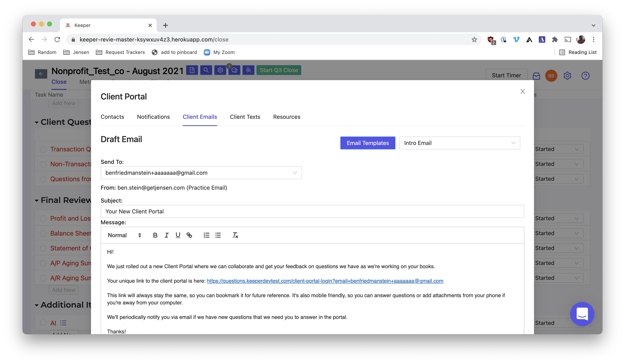Viewport: 625px width, 364px height.
Task: Click the Start Timer button
Action: click(x=506, y=75)
